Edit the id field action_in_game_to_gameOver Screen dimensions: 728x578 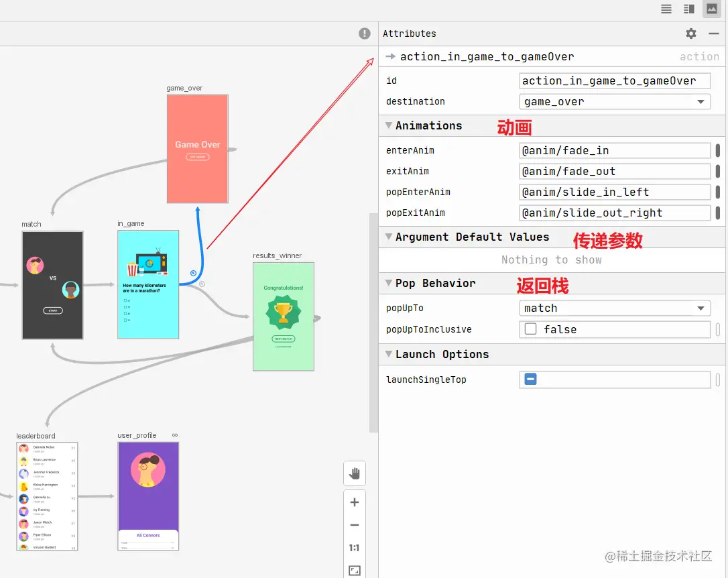click(614, 80)
